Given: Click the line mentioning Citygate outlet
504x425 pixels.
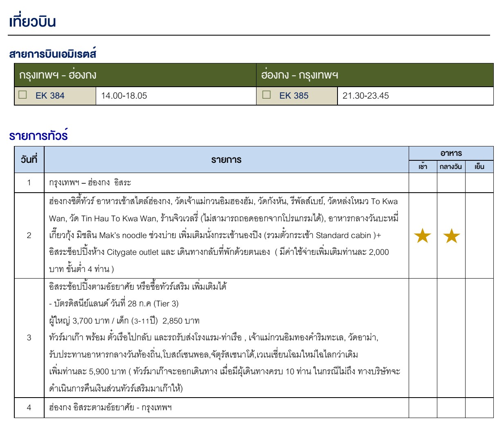Looking at the screenshot, I should 219,252.
